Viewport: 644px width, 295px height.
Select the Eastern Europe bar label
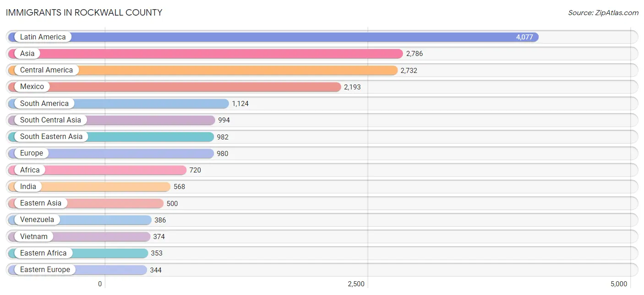(45, 270)
